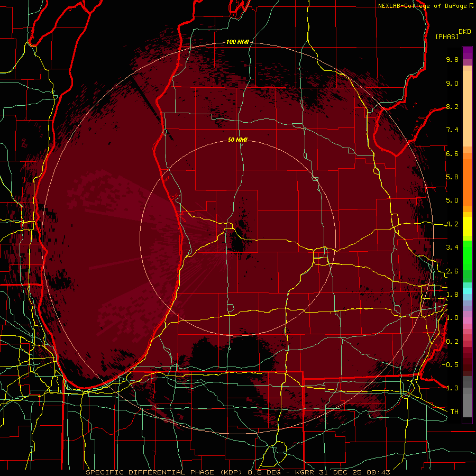
Task: Click the yellow segment of the color bar
Action: [467, 226]
